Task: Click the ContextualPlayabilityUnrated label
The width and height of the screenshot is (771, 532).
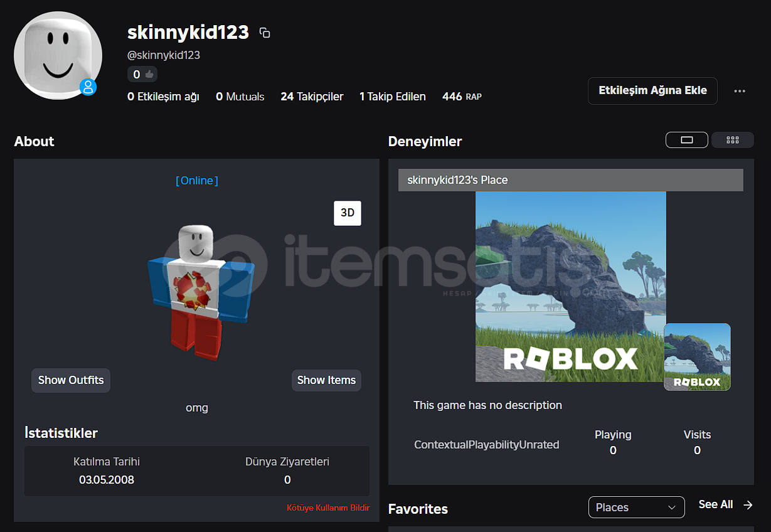Action: coord(486,445)
